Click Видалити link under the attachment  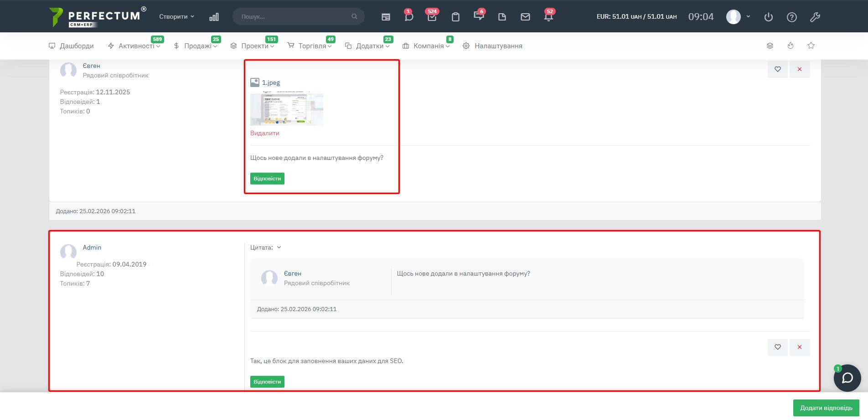264,133
